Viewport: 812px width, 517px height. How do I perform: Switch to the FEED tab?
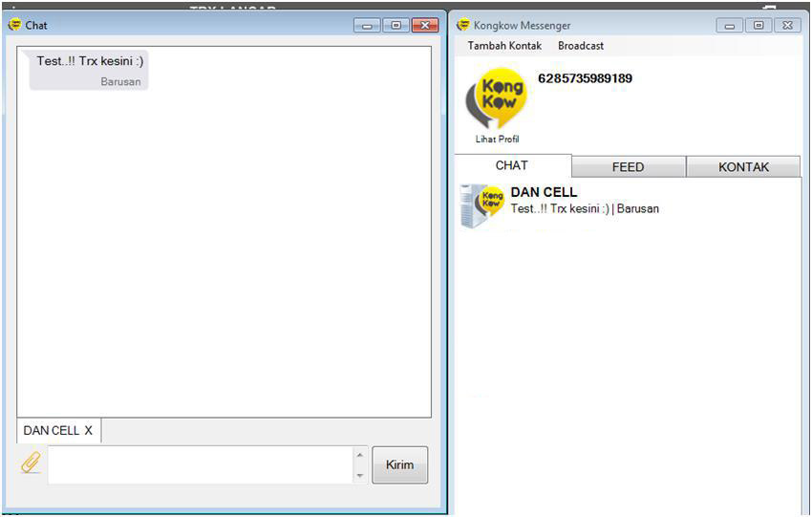[x=629, y=167]
